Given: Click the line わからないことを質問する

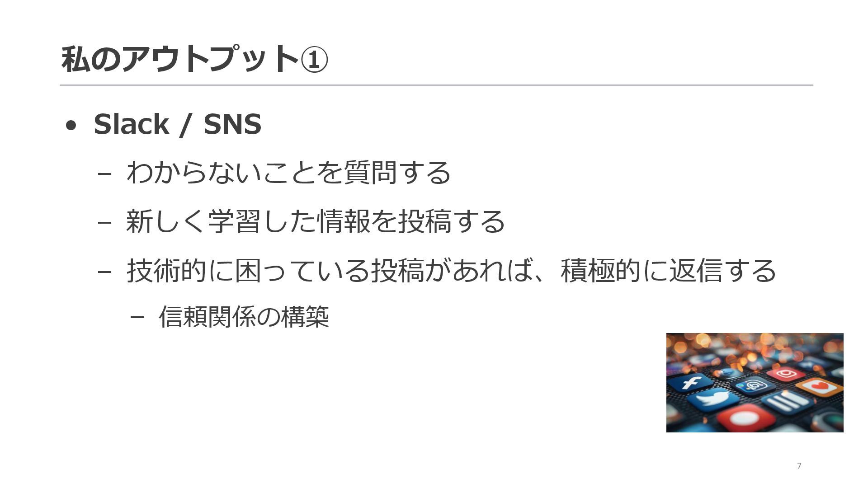Looking at the screenshot, I should [x=288, y=172].
